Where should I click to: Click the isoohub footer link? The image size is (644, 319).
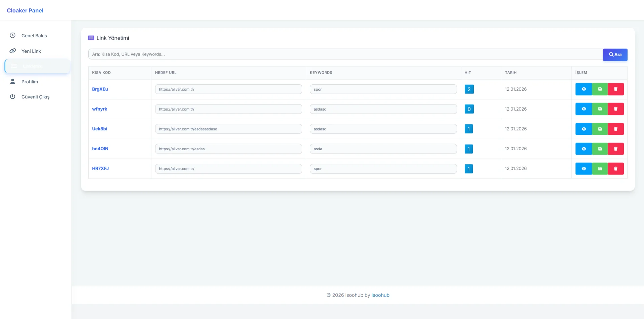coord(380,295)
